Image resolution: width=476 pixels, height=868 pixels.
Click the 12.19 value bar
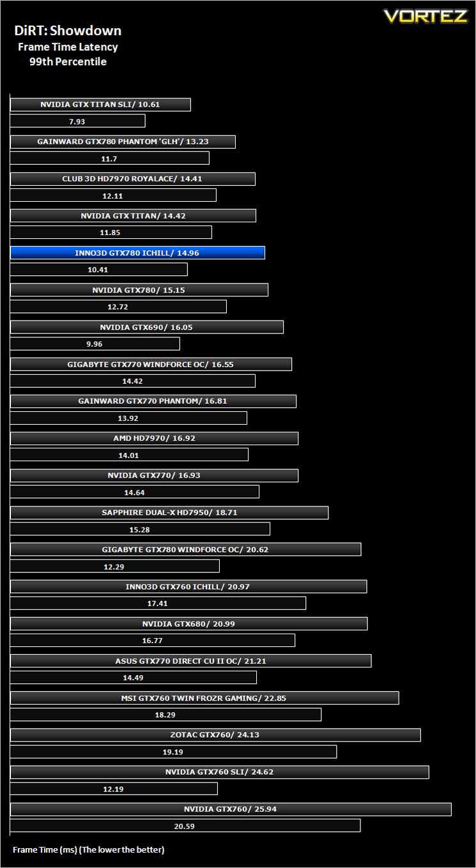(x=114, y=788)
